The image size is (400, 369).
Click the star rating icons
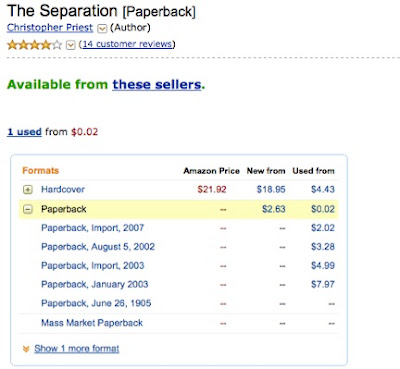click(34, 45)
